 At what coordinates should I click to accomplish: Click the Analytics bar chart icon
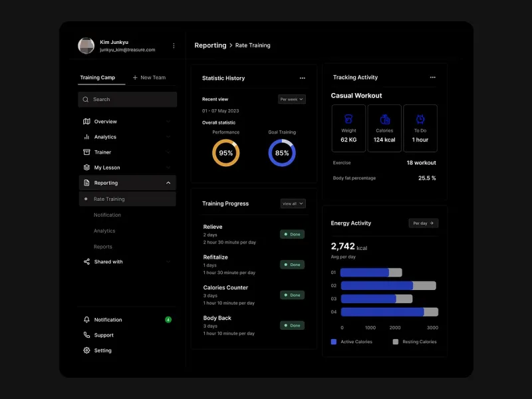click(x=86, y=137)
